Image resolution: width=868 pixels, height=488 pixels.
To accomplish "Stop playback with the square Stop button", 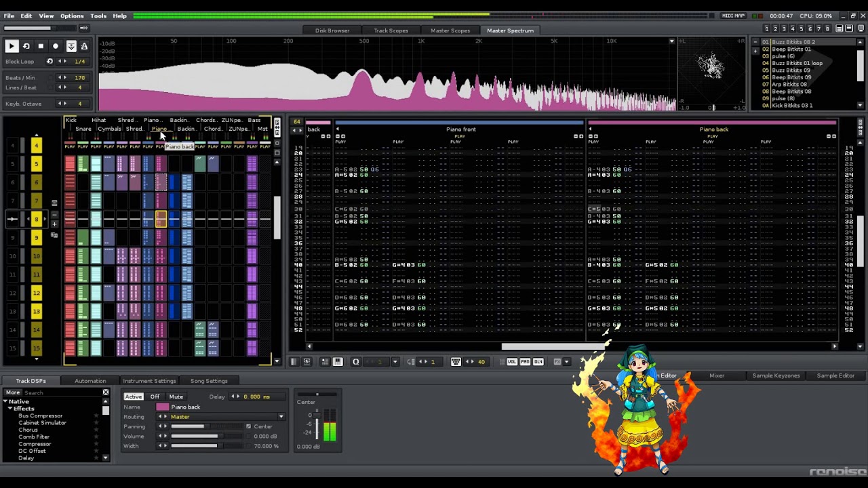I will click(41, 46).
